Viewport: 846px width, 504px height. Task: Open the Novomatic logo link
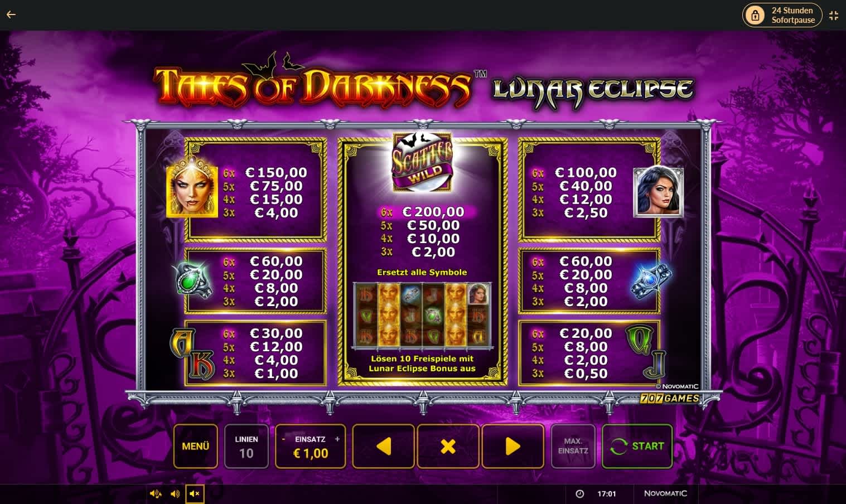click(665, 493)
